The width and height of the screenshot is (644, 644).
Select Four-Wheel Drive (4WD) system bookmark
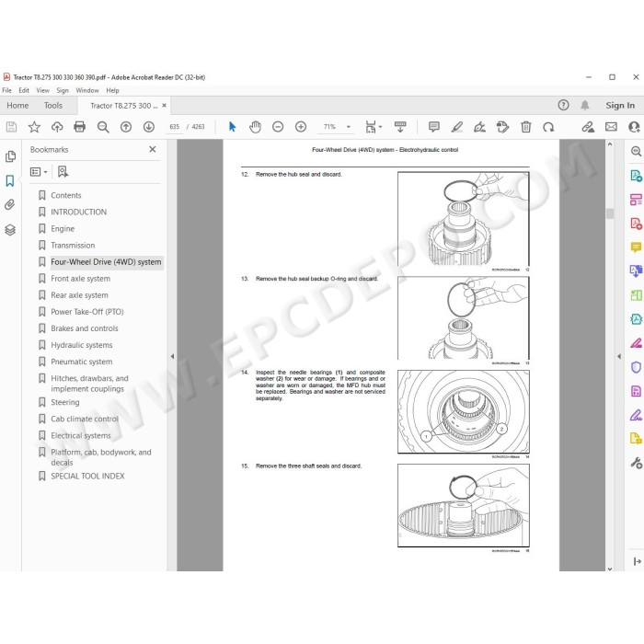pyautogui.click(x=106, y=262)
